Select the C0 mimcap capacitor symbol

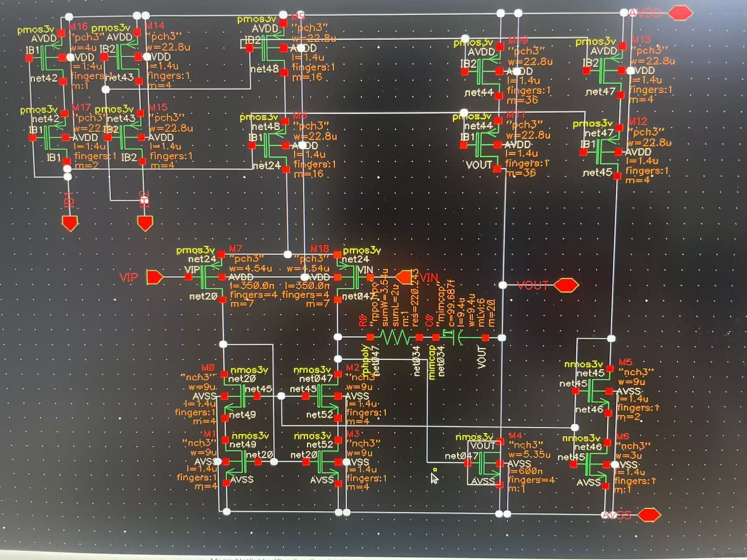pos(457,337)
